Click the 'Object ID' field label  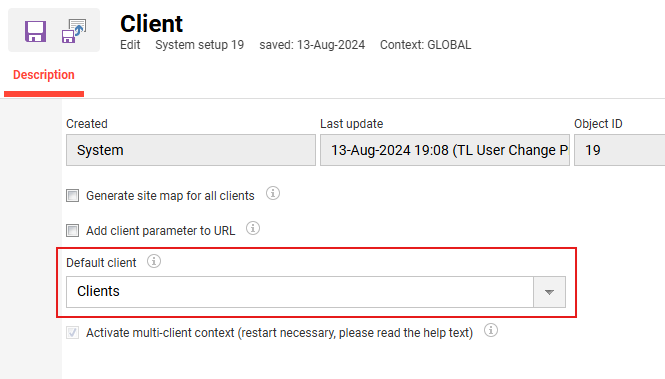(x=598, y=124)
